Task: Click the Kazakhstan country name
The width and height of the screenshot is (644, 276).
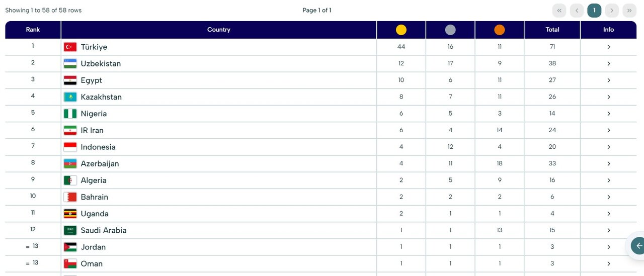Action: [101, 97]
